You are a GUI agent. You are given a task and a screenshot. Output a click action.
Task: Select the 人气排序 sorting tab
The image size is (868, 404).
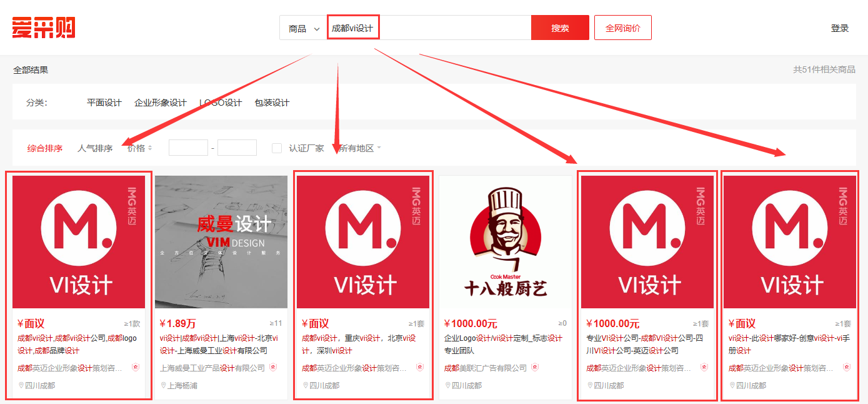tap(95, 148)
